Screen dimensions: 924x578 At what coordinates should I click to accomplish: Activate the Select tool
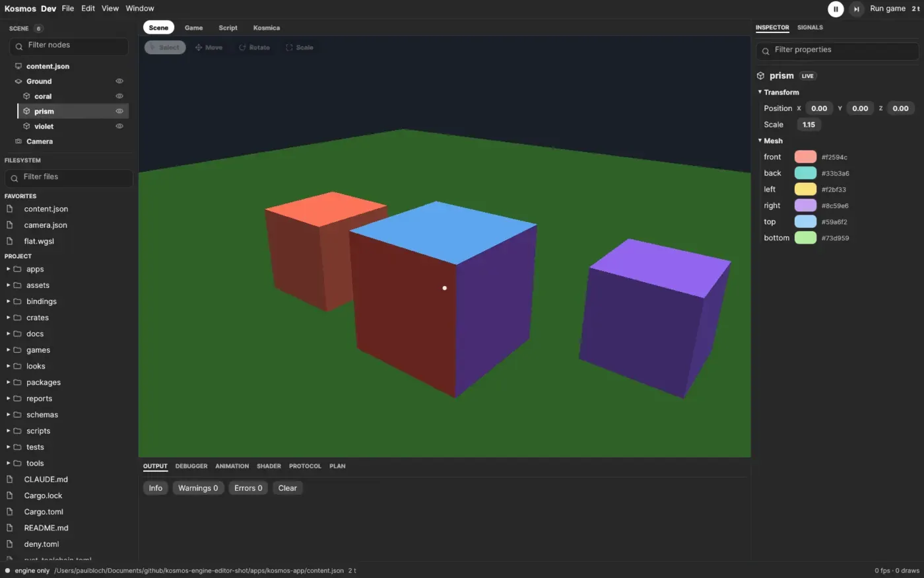click(165, 48)
